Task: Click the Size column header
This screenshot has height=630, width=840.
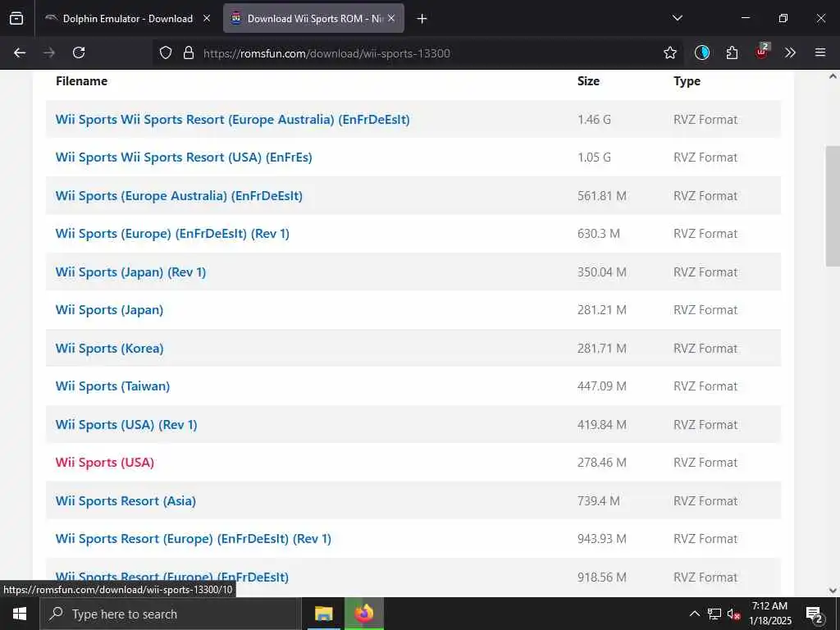Action: (588, 81)
